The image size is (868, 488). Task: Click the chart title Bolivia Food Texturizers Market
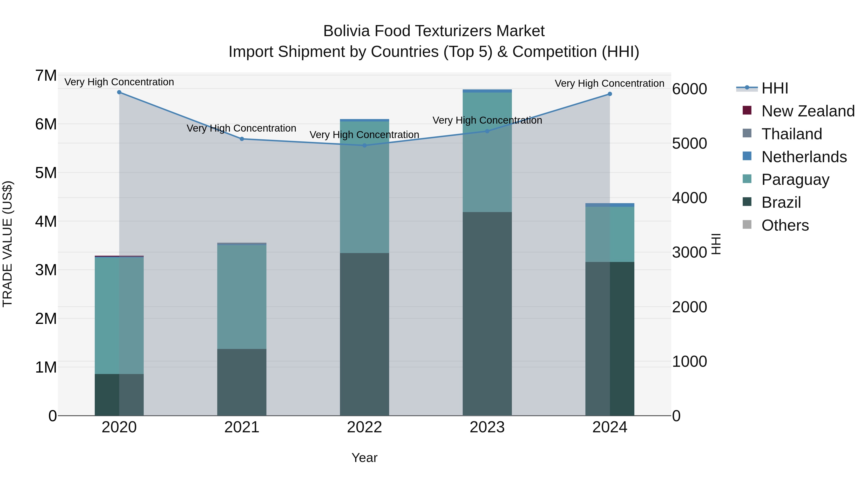(x=434, y=31)
